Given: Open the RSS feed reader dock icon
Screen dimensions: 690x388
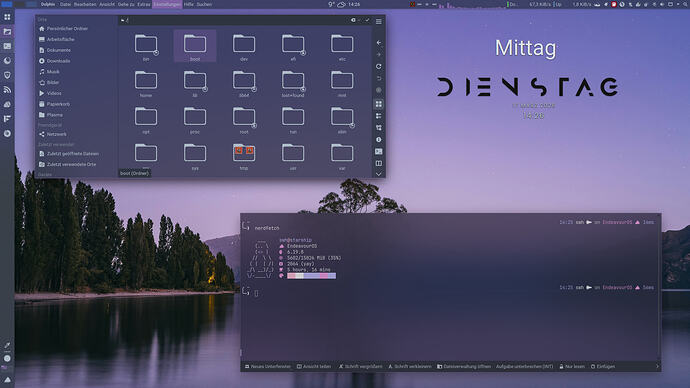Looking at the screenshot, I should coord(7,90).
